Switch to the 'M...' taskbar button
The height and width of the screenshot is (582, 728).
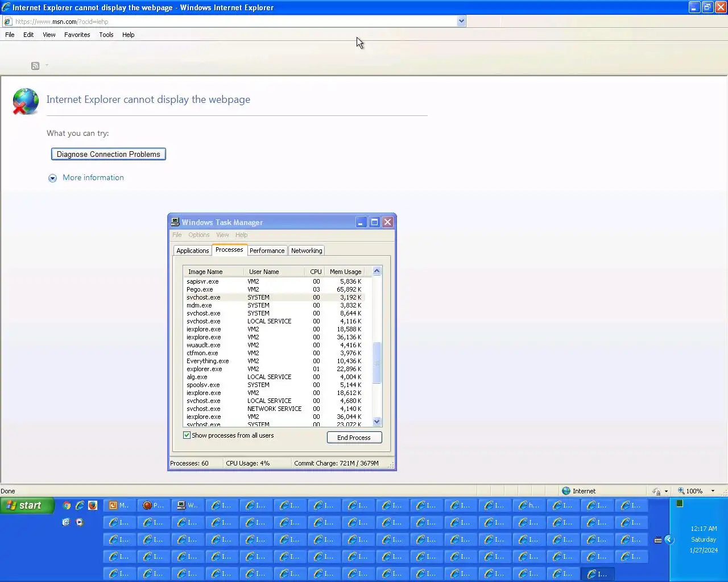pos(119,505)
